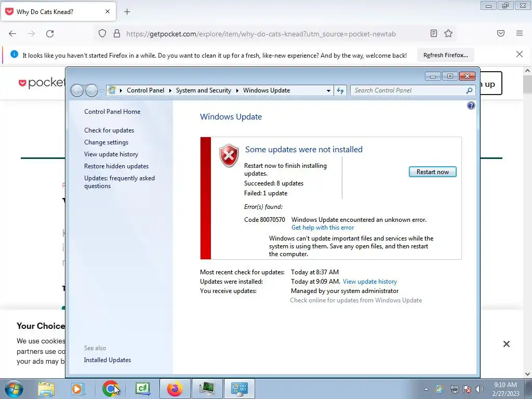Viewport: 532px width, 399px height.
Task: Click the Windows Update help question-mark icon
Action: pos(471,105)
